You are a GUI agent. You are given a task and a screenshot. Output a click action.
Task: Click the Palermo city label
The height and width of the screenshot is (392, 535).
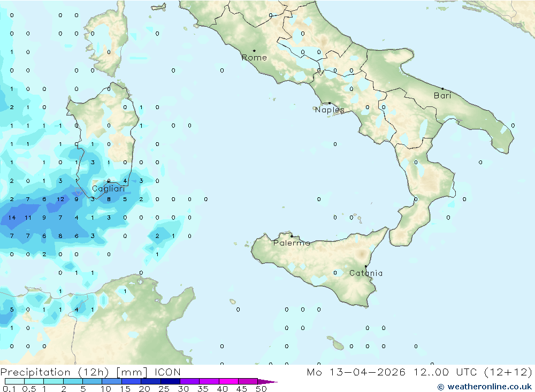pos(292,243)
